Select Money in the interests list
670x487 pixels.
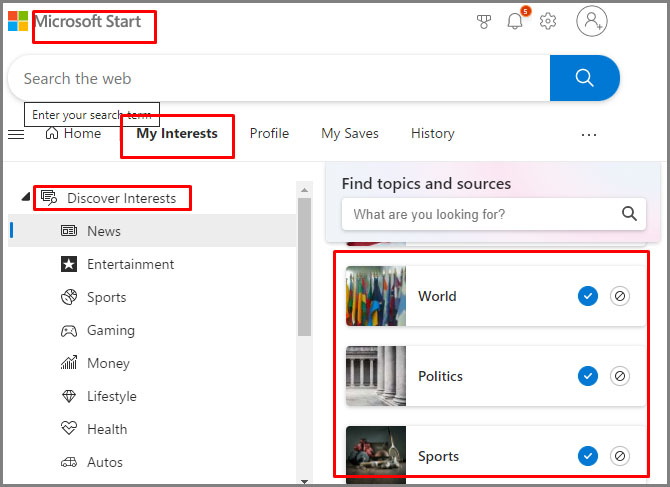(x=152, y=363)
